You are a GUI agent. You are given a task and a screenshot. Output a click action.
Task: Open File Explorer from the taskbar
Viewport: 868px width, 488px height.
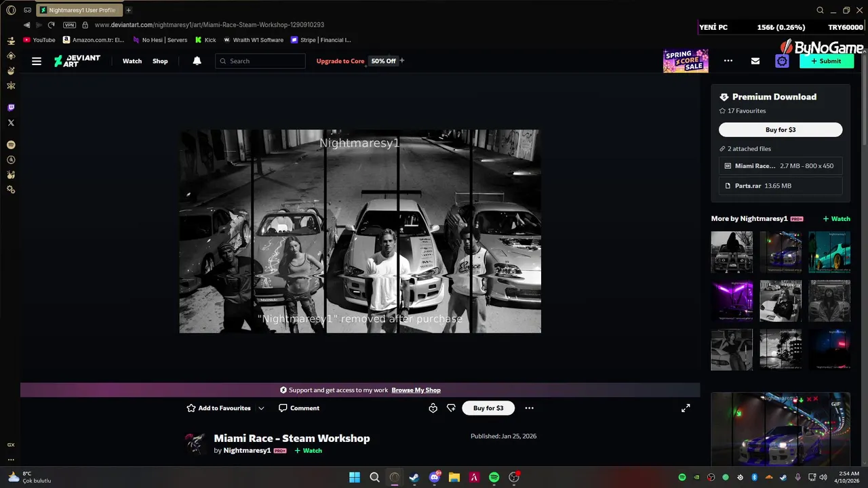coord(454,477)
